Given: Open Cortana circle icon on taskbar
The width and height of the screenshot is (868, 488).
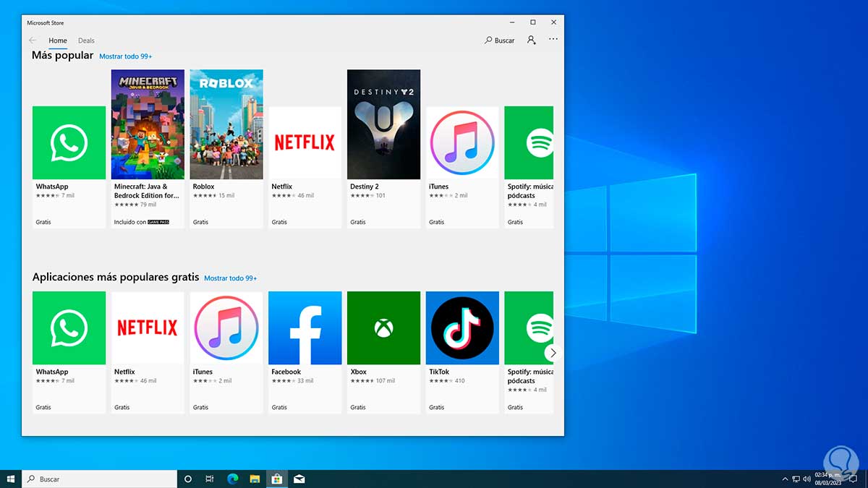Looking at the screenshot, I should [188, 479].
